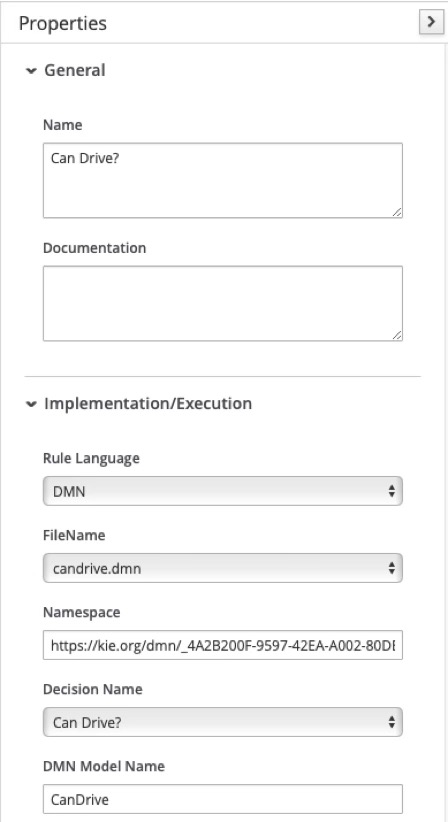
Task: Click inside the empty Documentation text area
Action: coord(223,304)
